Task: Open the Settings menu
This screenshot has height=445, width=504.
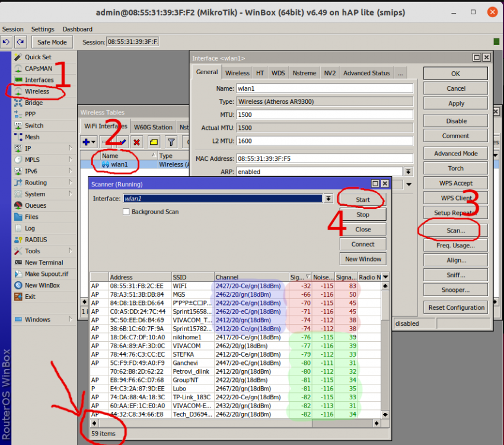Action: [x=43, y=29]
